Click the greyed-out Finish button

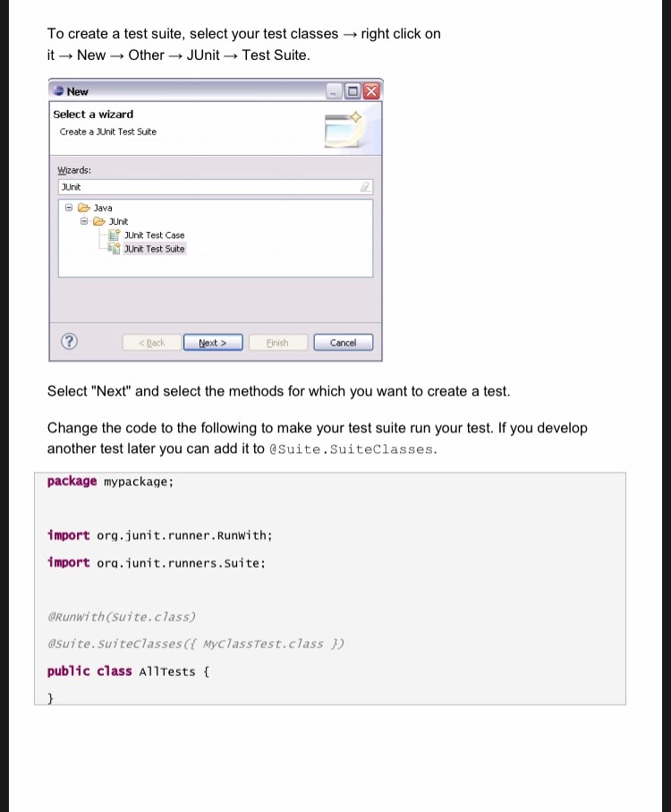[x=278, y=342]
